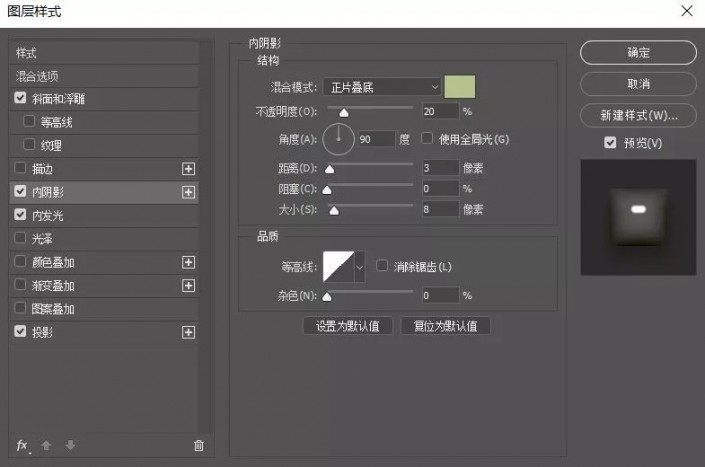Click the style preview thumbnail
Screen dimensions: 705x467
(638, 217)
